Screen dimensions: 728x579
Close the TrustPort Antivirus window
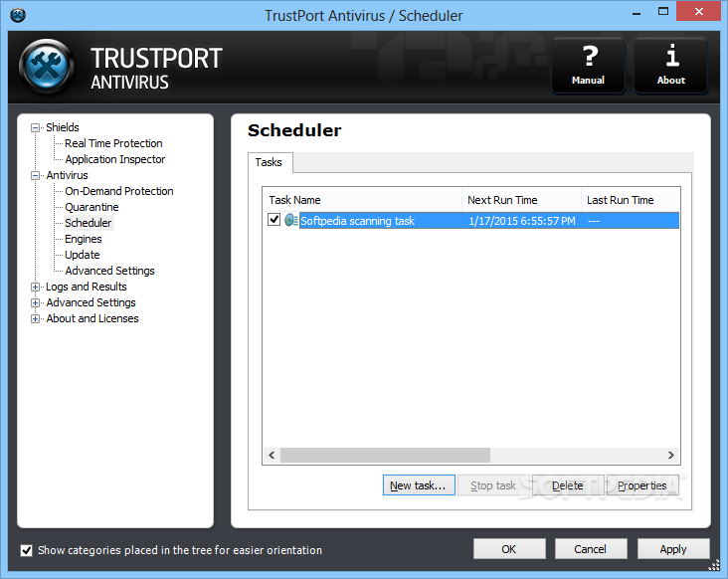[699, 12]
